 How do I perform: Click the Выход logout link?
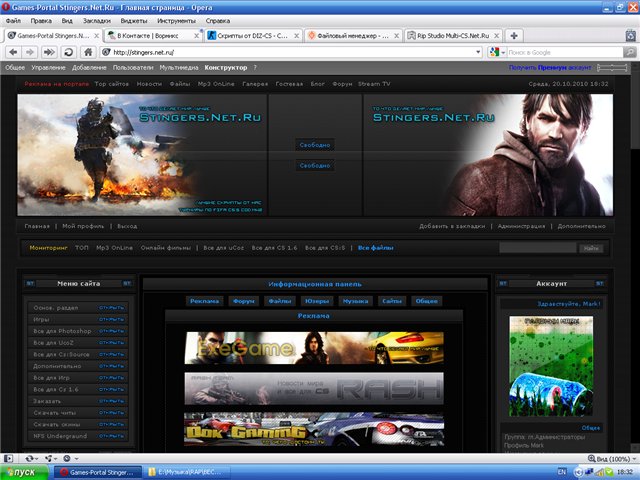coord(127,226)
